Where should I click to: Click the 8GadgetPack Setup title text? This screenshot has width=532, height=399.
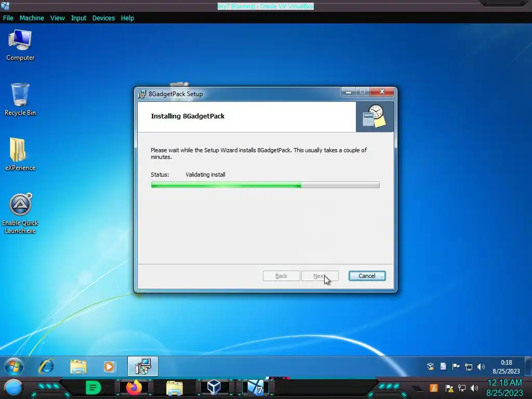(176, 94)
